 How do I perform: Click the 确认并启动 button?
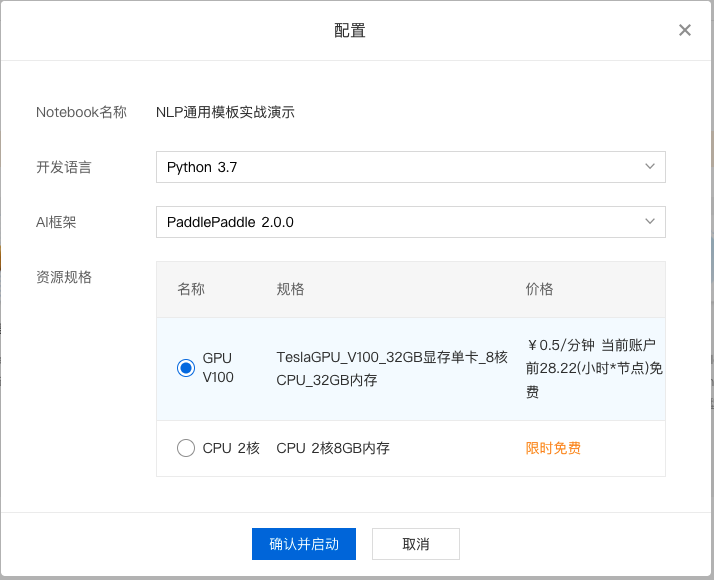pos(304,544)
